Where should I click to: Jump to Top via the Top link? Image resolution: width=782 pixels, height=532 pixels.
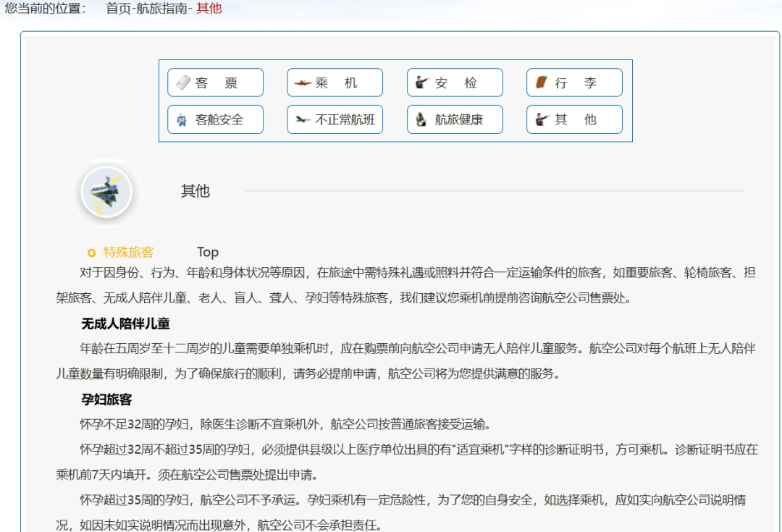pos(208,253)
